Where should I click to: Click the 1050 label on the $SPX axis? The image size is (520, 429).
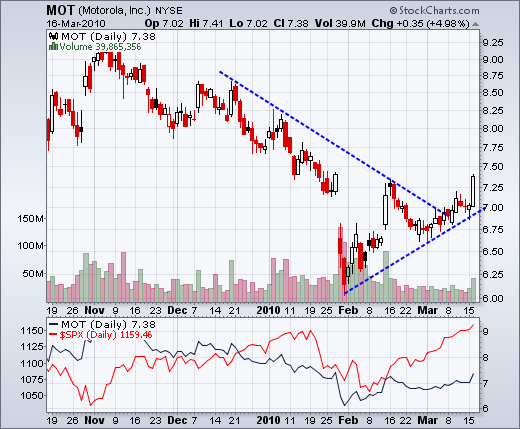pyautogui.click(x=32, y=395)
